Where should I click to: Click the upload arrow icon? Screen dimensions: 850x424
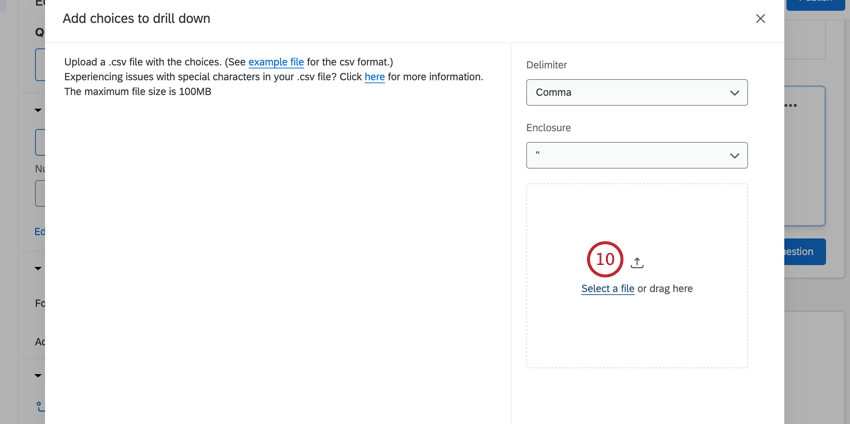637,262
